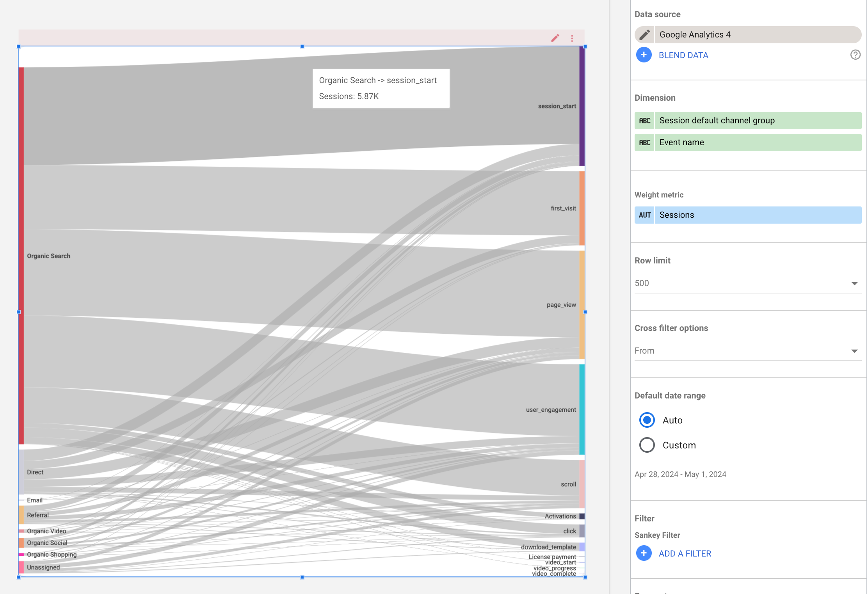Click the purple session_start node bar
The height and width of the screenshot is (594, 868).
582,106
